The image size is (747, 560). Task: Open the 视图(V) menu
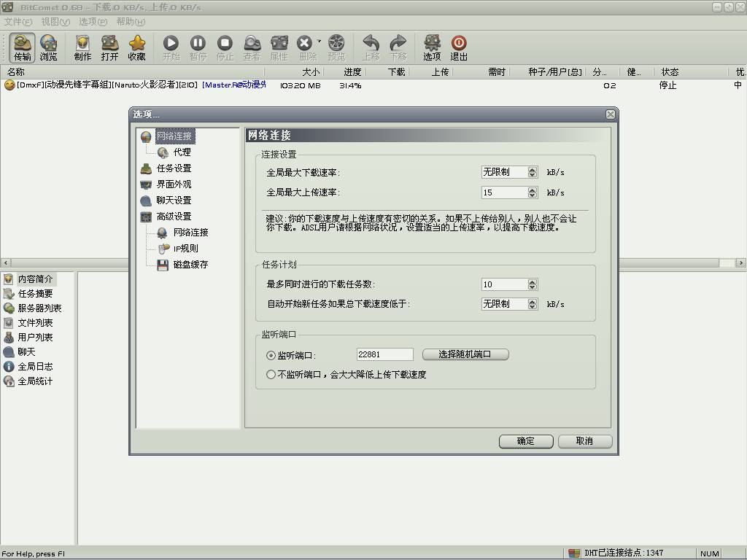(x=55, y=22)
